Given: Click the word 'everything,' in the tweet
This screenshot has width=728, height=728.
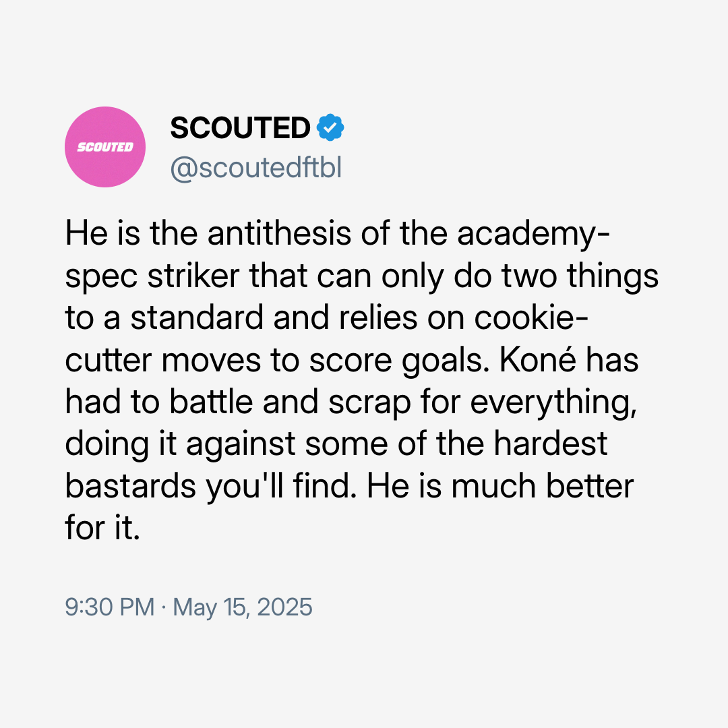Looking at the screenshot, I should (553, 403).
